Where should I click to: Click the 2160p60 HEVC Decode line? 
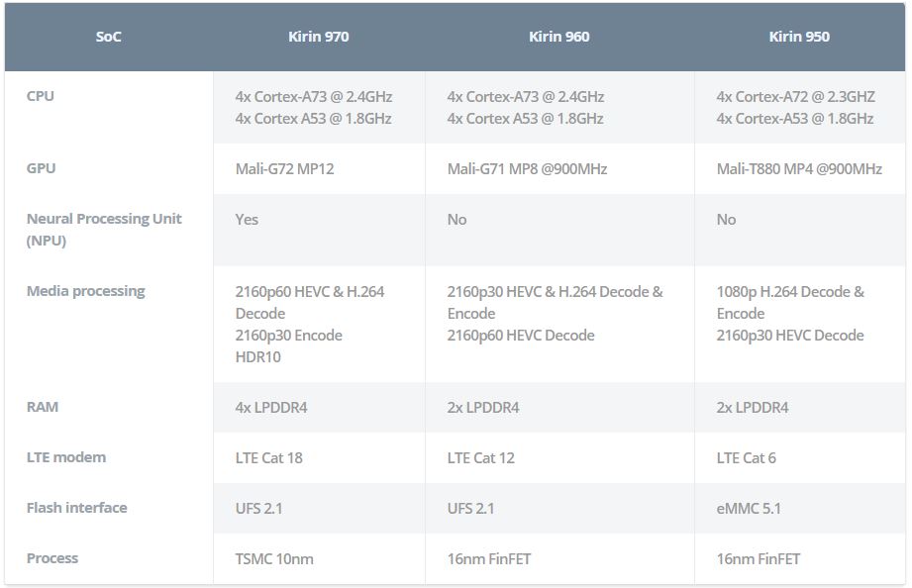pos(521,335)
